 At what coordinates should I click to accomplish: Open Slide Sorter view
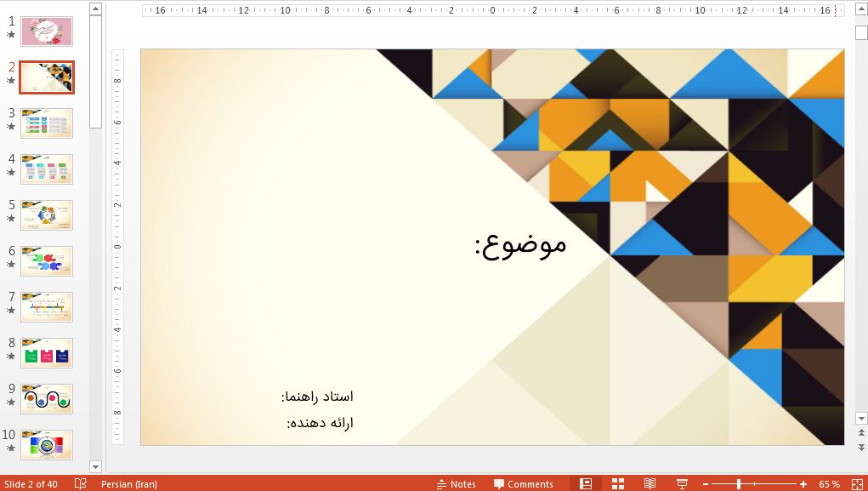618,483
